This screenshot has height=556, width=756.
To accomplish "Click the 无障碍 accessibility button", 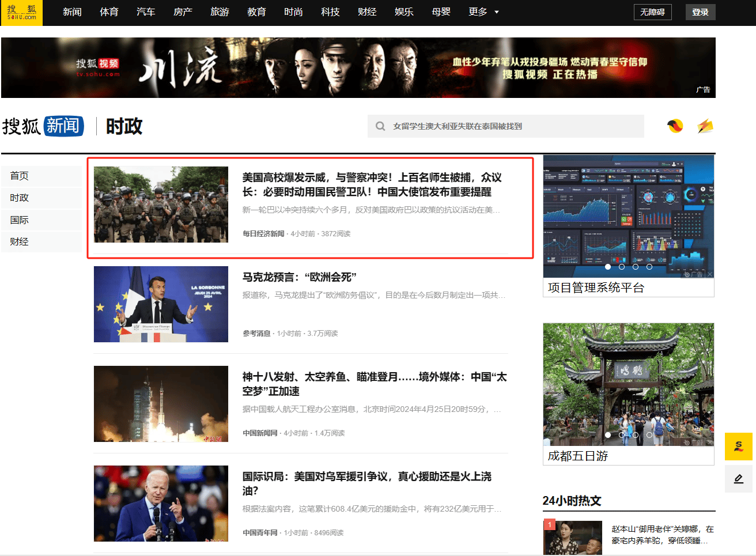I will pyautogui.click(x=652, y=12).
